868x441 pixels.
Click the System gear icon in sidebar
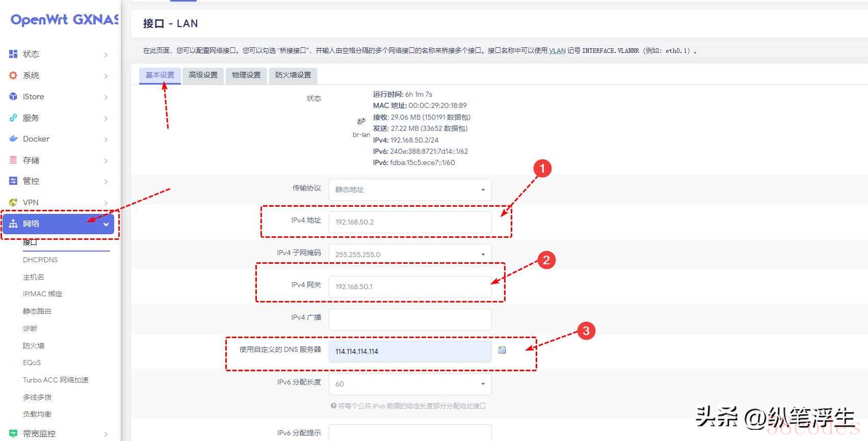click(13, 75)
